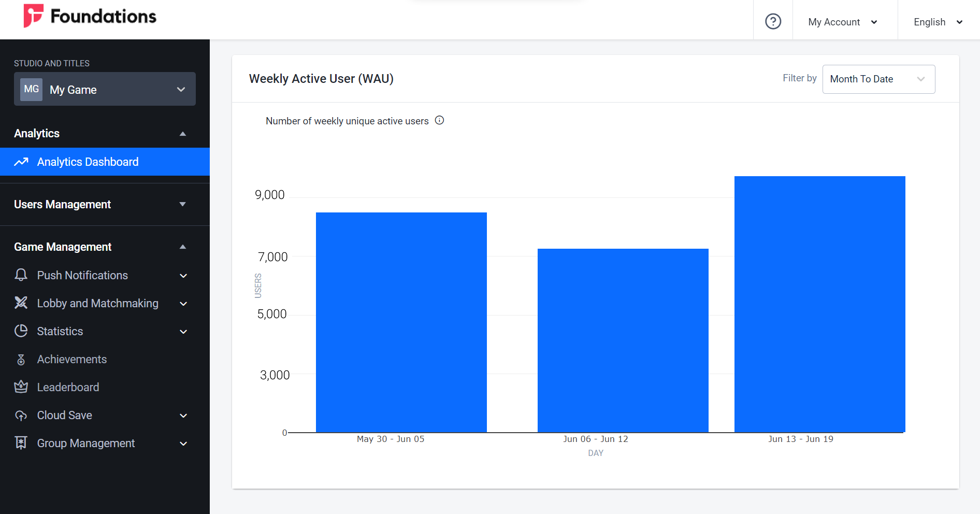Screen dimensions: 980x514
Task: Expand the Push Notifications chevron
Action: point(183,276)
